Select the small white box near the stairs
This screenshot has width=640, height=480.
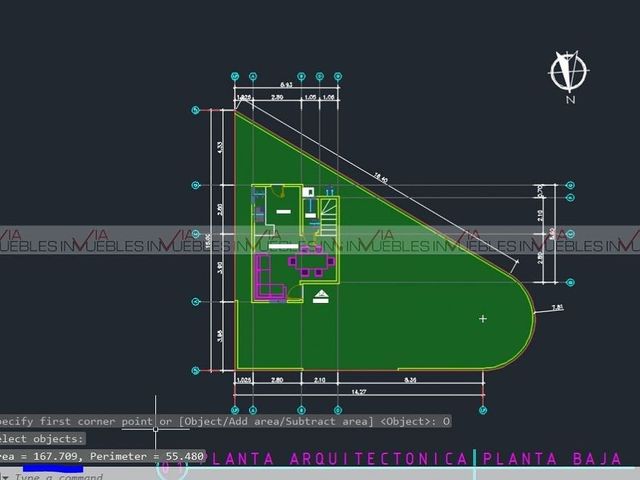click(x=309, y=192)
